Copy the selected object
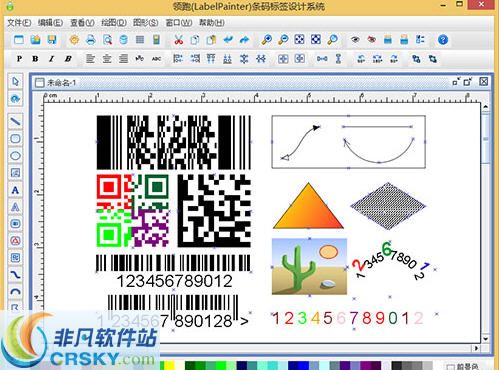 195,40
